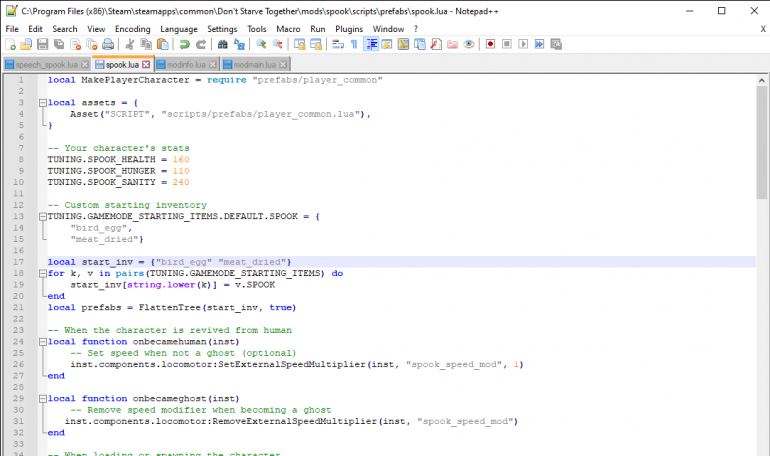Run macro multiple times icon
The image size is (770, 456).
point(540,45)
